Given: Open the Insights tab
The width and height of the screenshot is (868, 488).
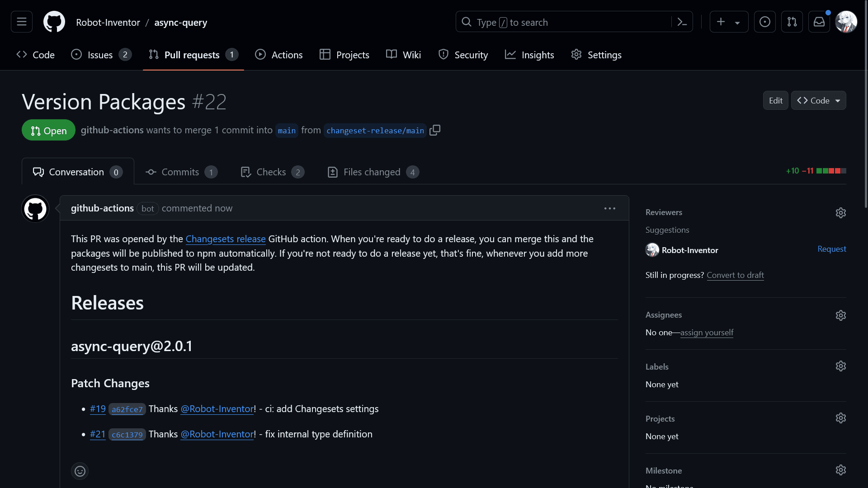Looking at the screenshot, I should tap(529, 55).
